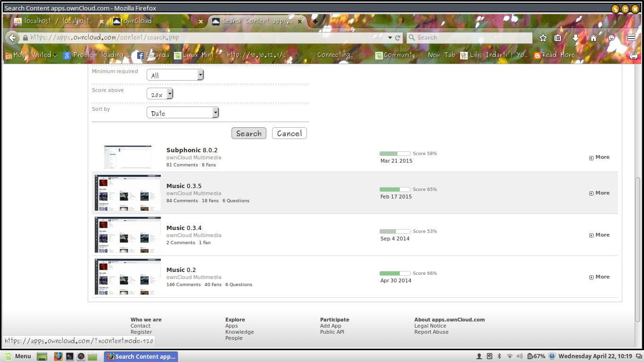This screenshot has height=362, width=644.
Task: Show desktop icon in the taskbar
Action: (x=42, y=356)
